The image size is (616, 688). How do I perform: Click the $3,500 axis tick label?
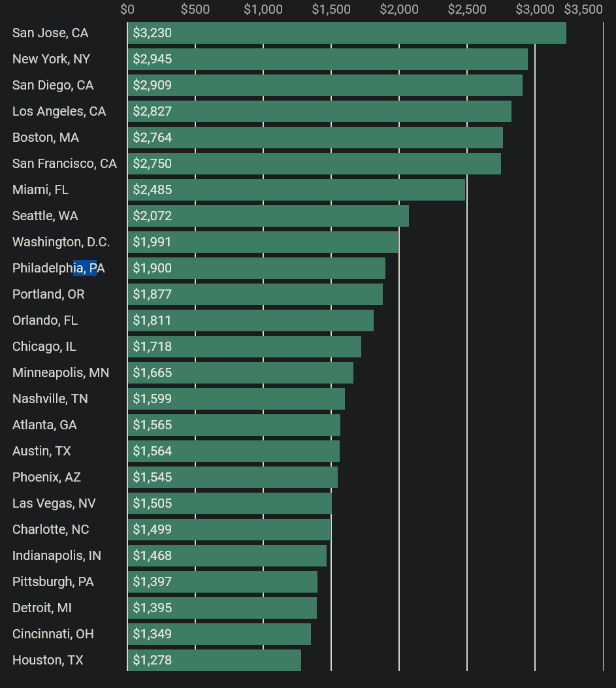point(583,9)
